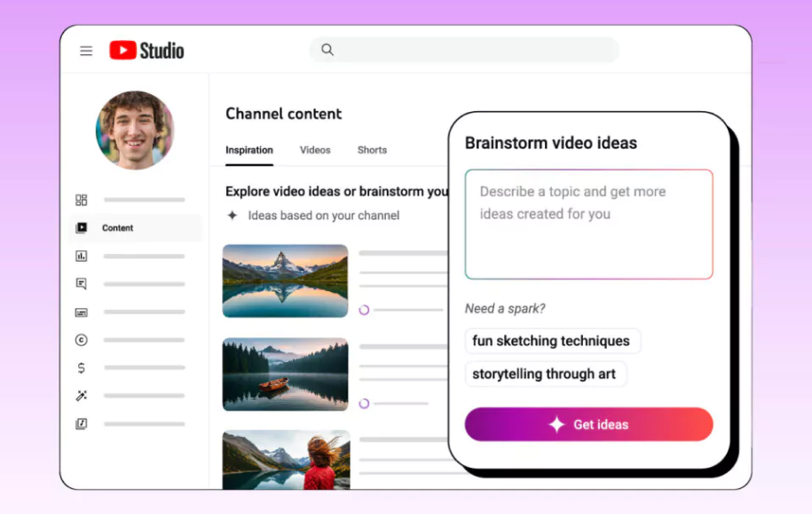Choose the storytelling through art suggestion
Viewport: 812px width, 514px height.
[545, 374]
